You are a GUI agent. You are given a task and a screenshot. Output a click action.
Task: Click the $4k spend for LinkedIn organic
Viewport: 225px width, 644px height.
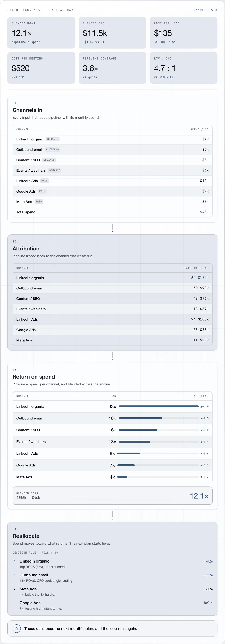[x=205, y=139]
